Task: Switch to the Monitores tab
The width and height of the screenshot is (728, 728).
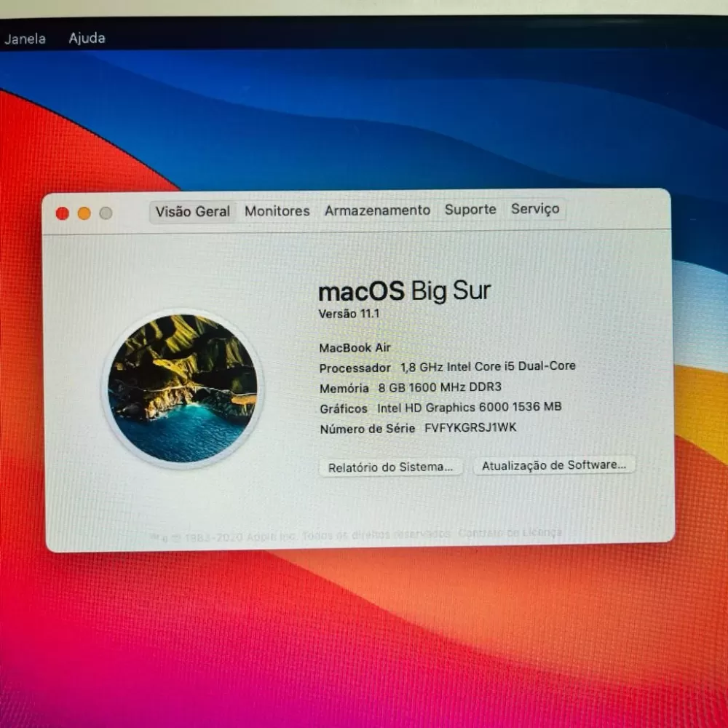Action: tap(277, 211)
